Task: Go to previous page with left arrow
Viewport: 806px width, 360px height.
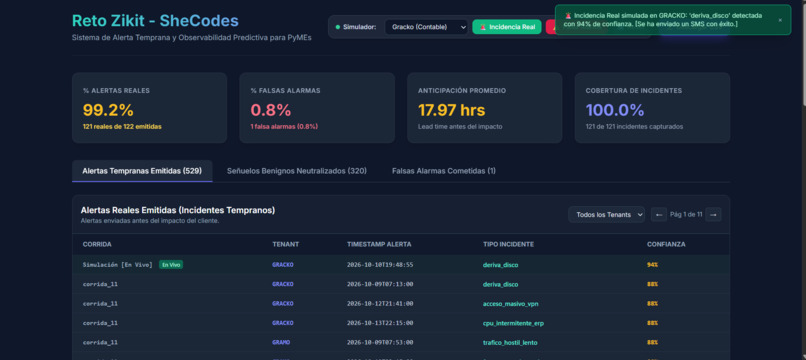Action: (658, 214)
